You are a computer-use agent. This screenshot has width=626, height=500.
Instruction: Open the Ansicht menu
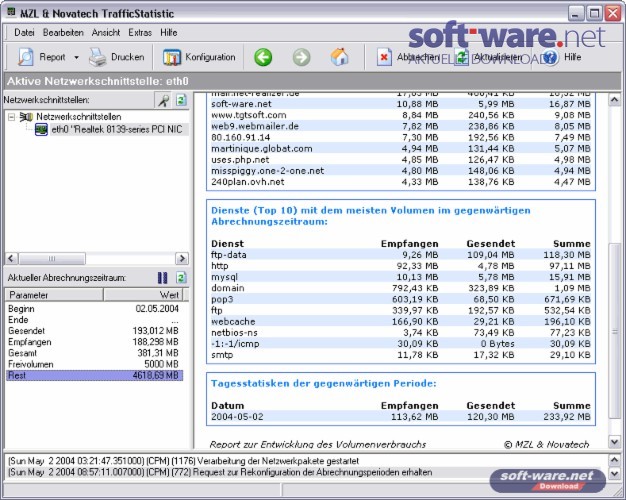106,32
